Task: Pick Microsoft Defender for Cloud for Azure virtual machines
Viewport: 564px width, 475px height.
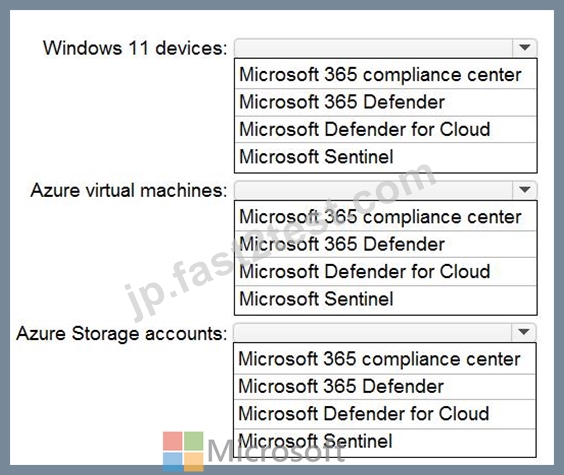Action: tap(386, 271)
